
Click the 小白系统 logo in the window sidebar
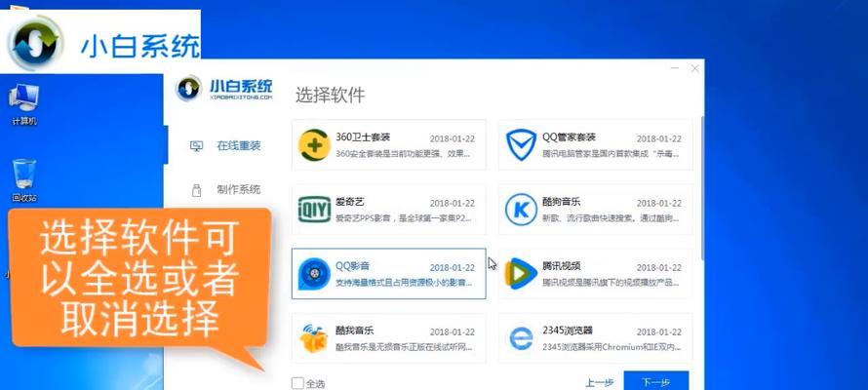tap(223, 89)
